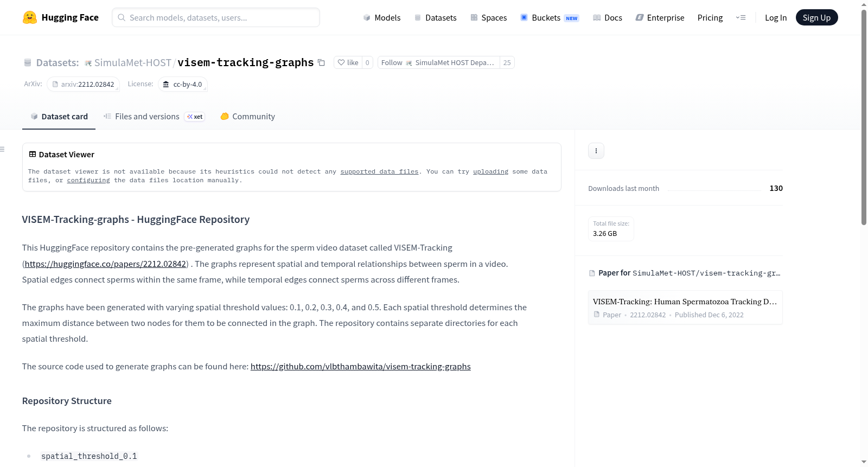Open the Docs page

tap(608, 17)
